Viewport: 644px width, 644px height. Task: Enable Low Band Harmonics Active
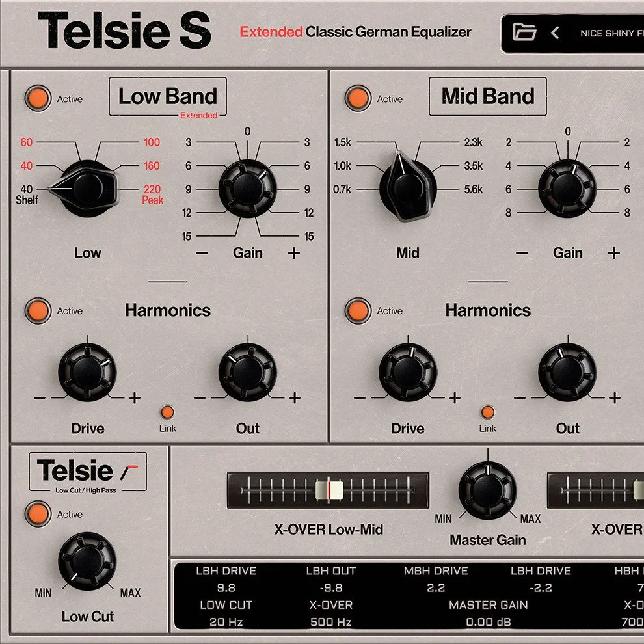tap(38, 310)
